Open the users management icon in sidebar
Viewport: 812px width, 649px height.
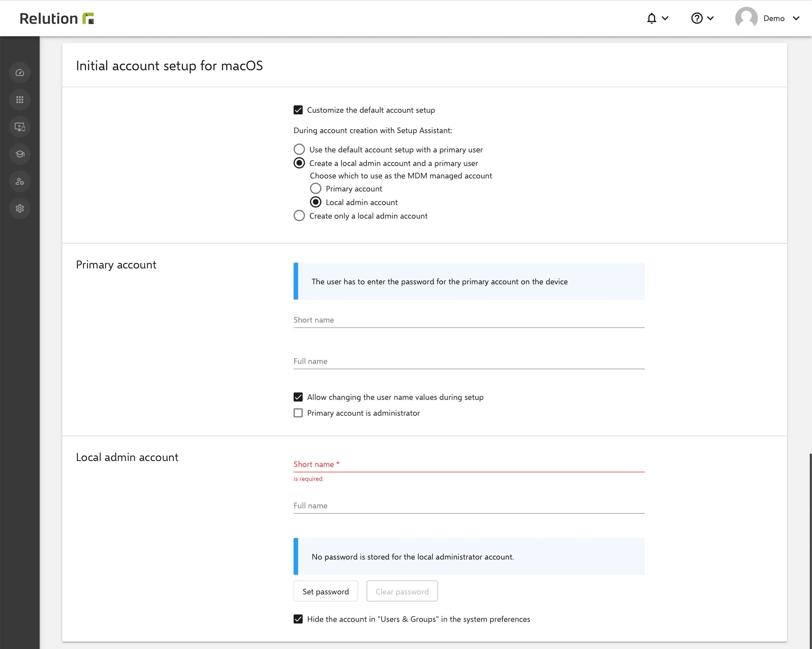click(x=20, y=181)
